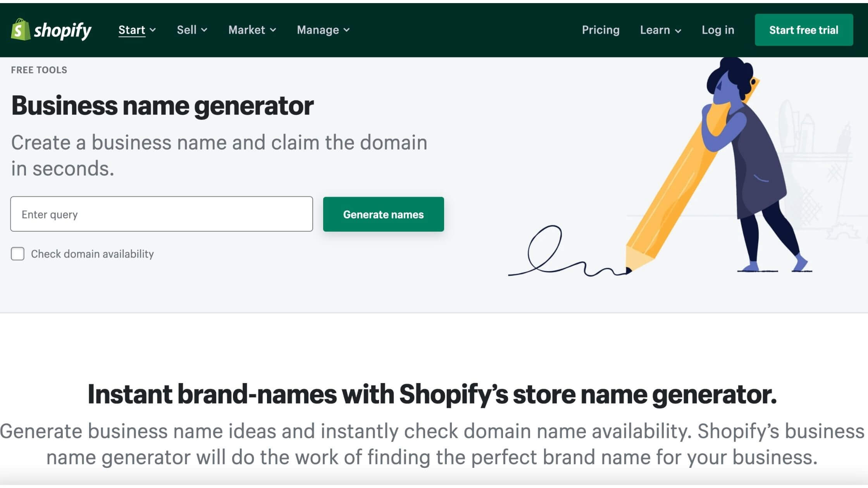Enable Check domain availability checkbox

click(17, 253)
